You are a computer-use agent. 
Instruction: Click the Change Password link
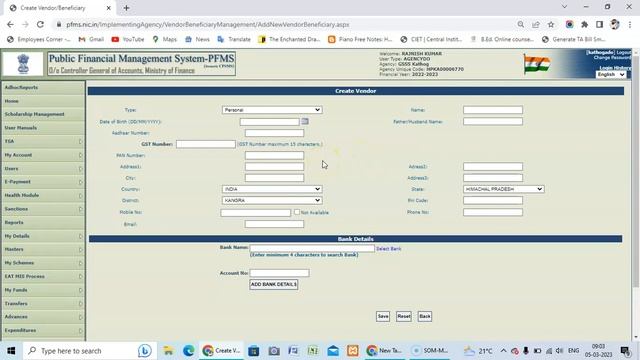pos(612,58)
